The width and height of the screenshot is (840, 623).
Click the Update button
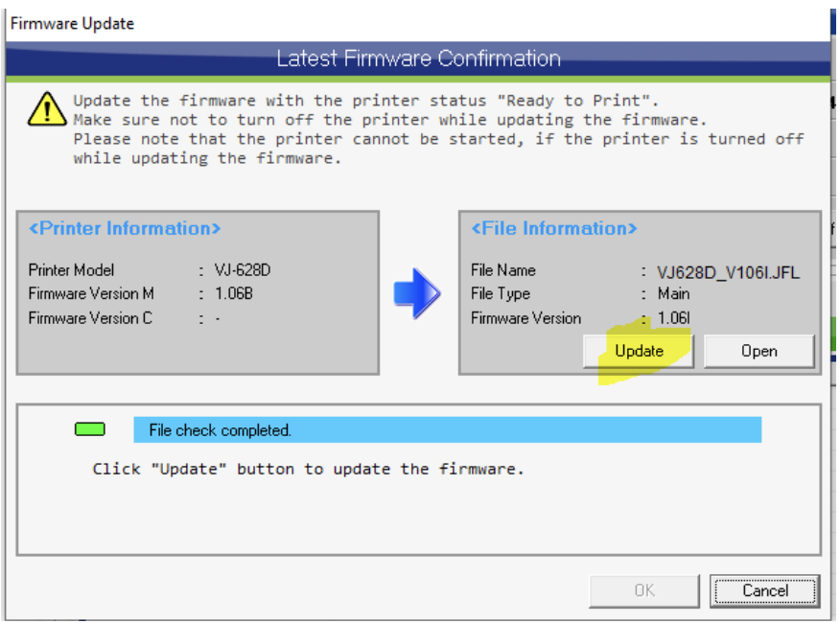pos(639,351)
